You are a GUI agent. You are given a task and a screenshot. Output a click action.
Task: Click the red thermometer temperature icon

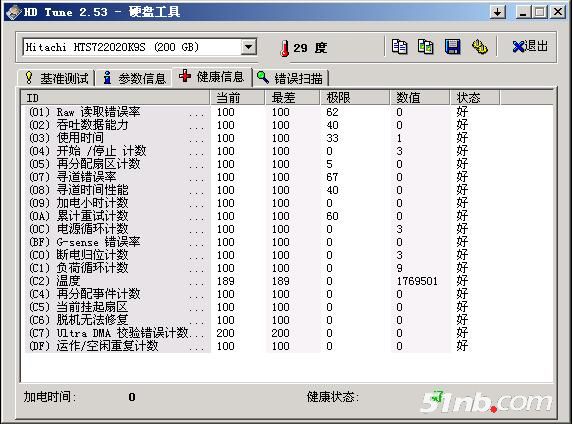click(285, 48)
